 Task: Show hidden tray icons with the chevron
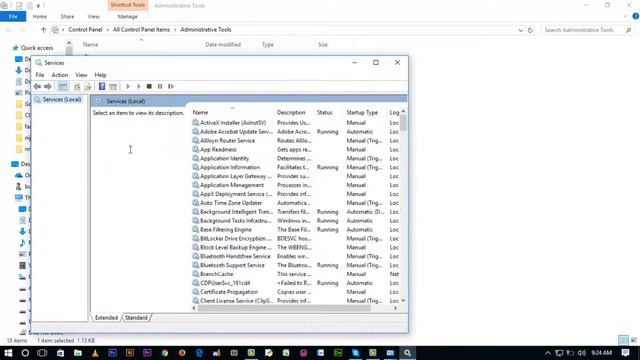[548, 353]
